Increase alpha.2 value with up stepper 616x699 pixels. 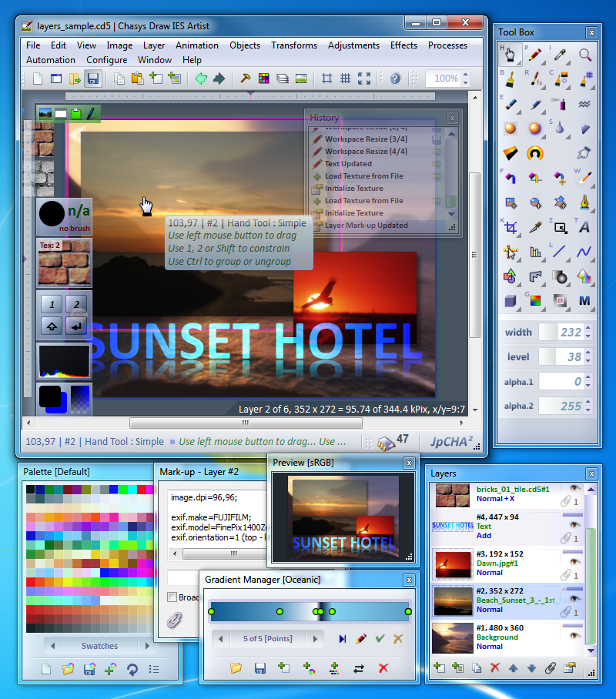[x=588, y=402]
